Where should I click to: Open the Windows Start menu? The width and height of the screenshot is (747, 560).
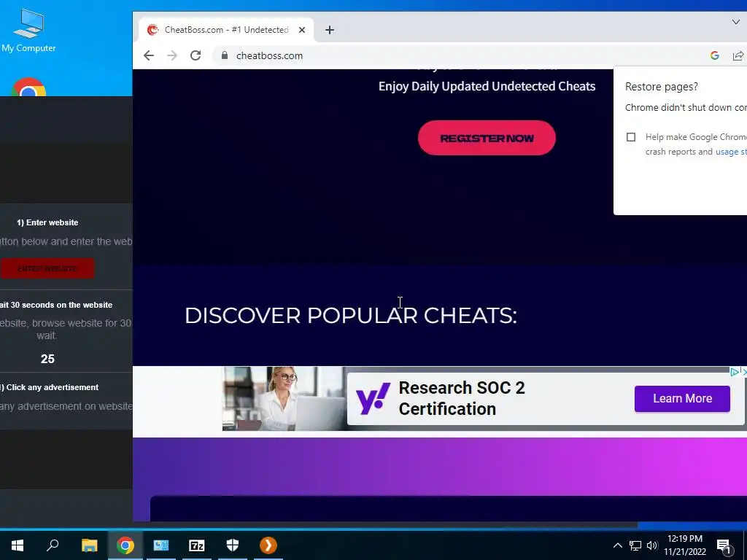click(x=18, y=545)
